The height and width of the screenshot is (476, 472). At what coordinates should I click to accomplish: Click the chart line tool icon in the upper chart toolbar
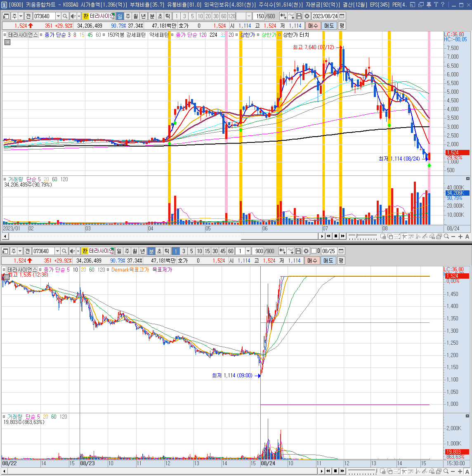(291, 16)
